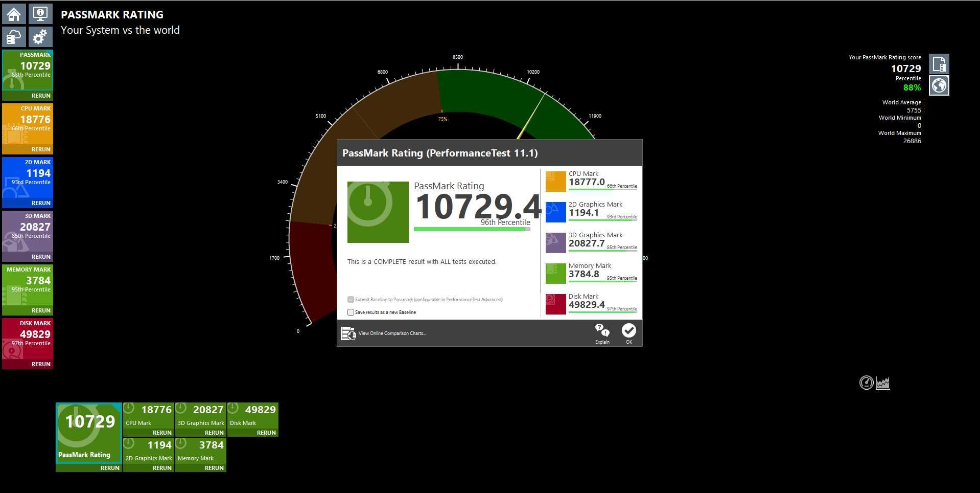Confirm the dialog with OK checkmark
The image size is (980, 493).
[x=629, y=333]
